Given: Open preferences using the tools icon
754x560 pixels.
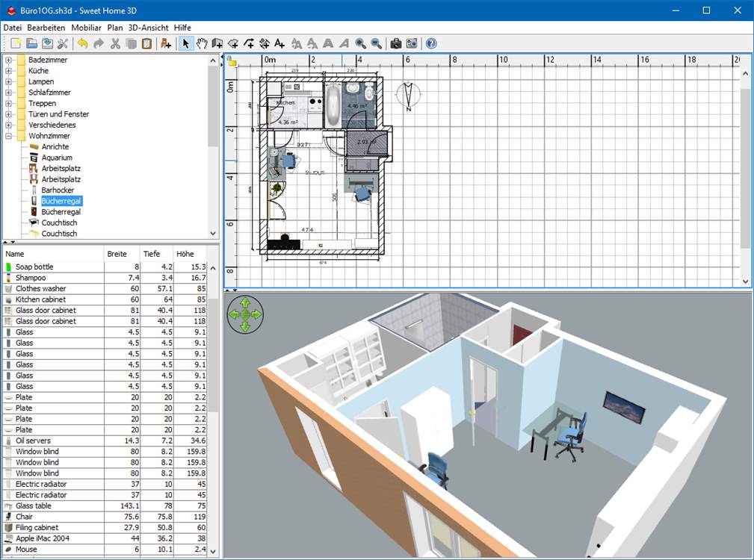Looking at the screenshot, I should pyautogui.click(x=63, y=44).
